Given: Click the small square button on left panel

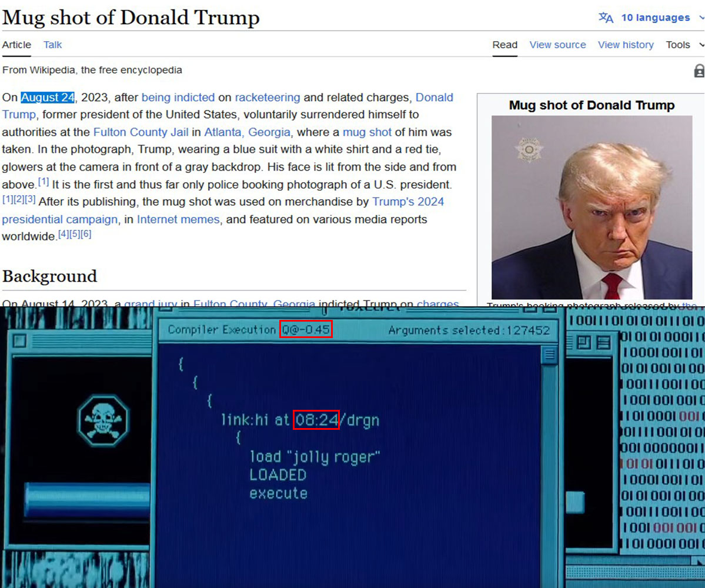Looking at the screenshot, I should [x=19, y=341].
